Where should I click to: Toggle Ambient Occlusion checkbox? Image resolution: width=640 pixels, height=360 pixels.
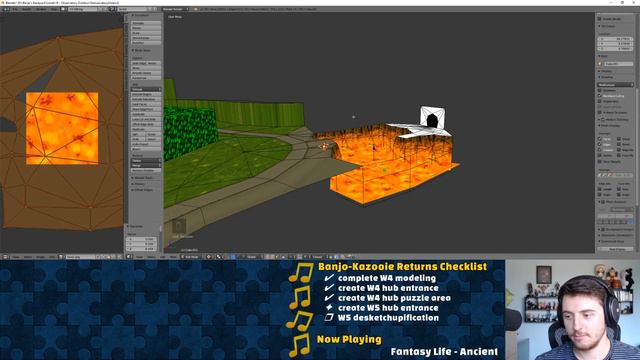[600, 112]
